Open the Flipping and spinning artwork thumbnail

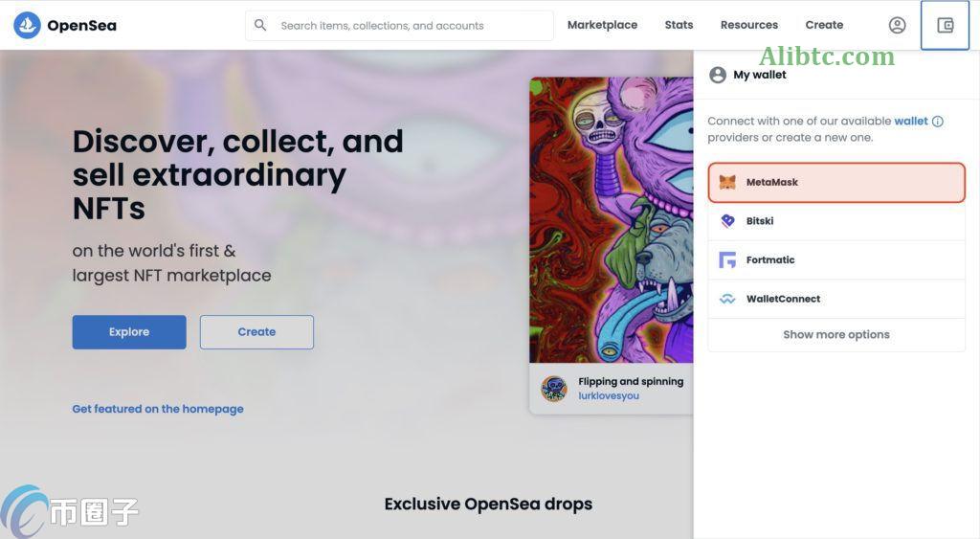(x=611, y=220)
